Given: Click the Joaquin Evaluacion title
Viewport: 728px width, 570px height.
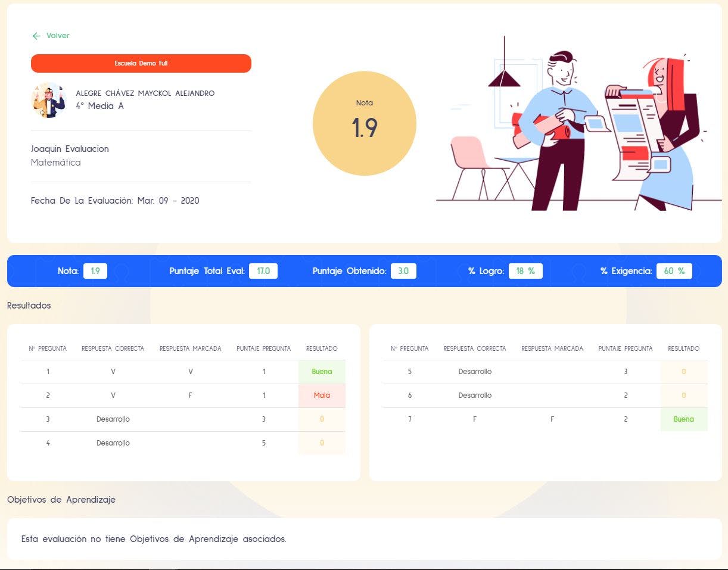Looking at the screenshot, I should coord(70,149).
